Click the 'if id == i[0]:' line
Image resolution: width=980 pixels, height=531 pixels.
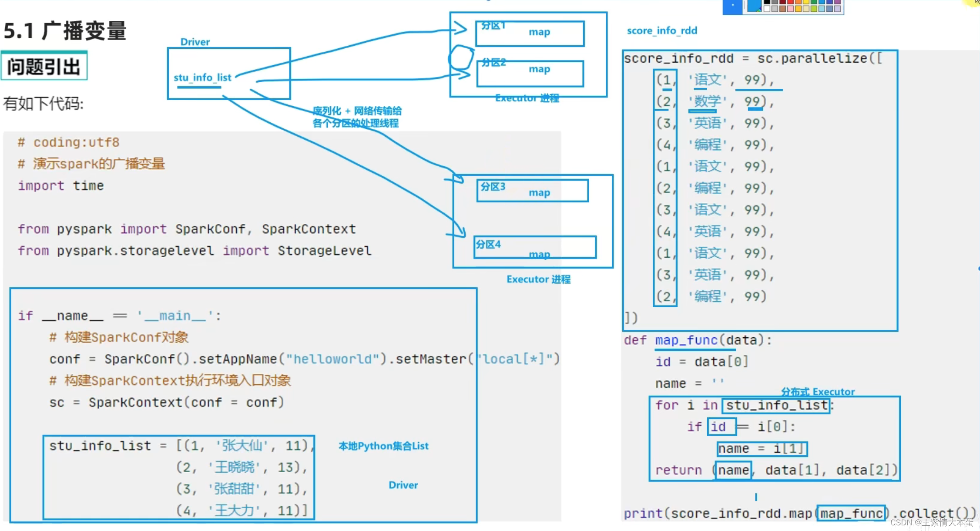742,427
